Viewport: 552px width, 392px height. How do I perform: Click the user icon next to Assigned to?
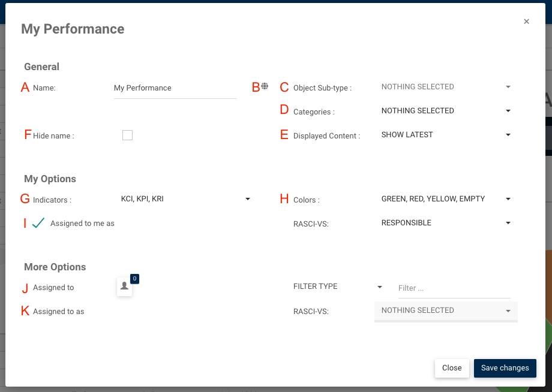tap(124, 287)
